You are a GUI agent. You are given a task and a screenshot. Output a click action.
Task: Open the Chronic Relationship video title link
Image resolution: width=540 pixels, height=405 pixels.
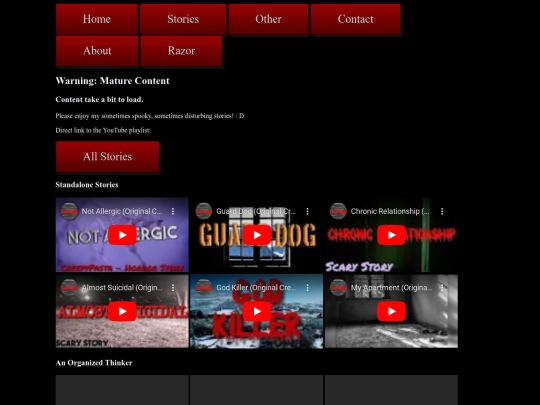(x=390, y=211)
